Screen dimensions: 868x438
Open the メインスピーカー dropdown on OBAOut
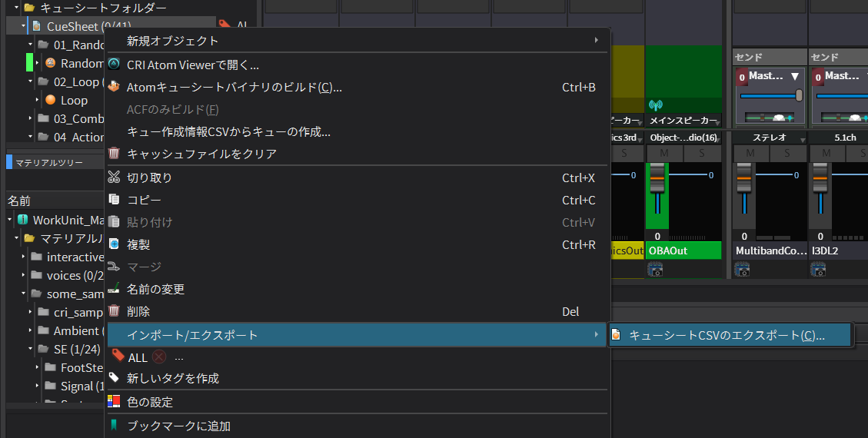pyautogui.click(x=683, y=121)
